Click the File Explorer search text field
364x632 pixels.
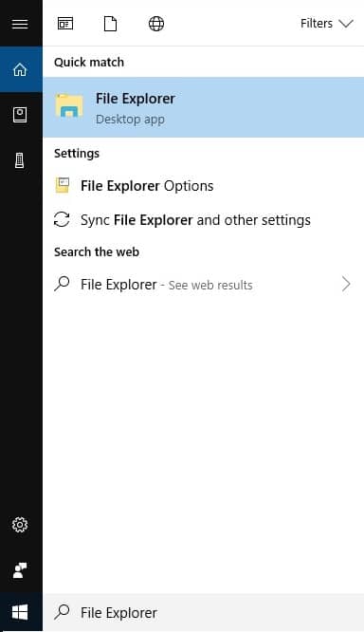click(204, 613)
